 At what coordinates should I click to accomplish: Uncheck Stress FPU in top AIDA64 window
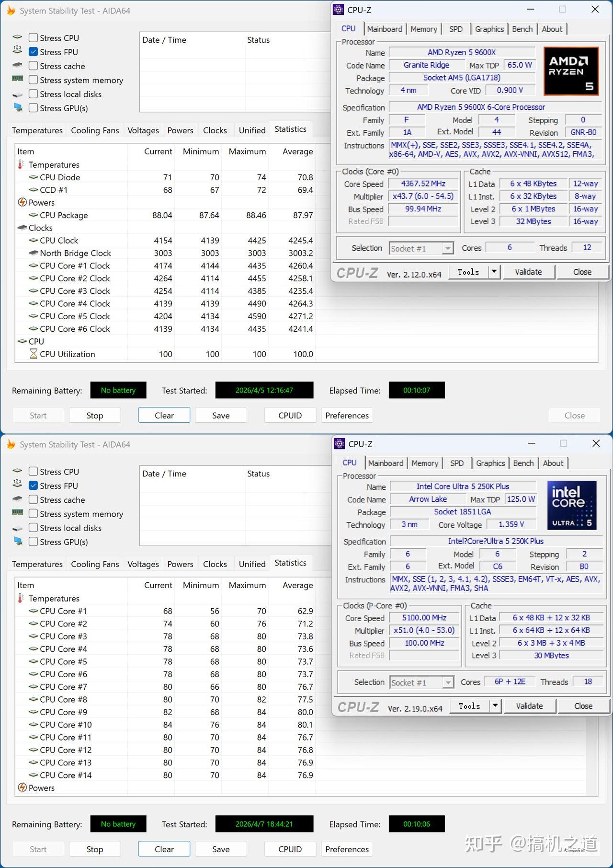click(33, 52)
